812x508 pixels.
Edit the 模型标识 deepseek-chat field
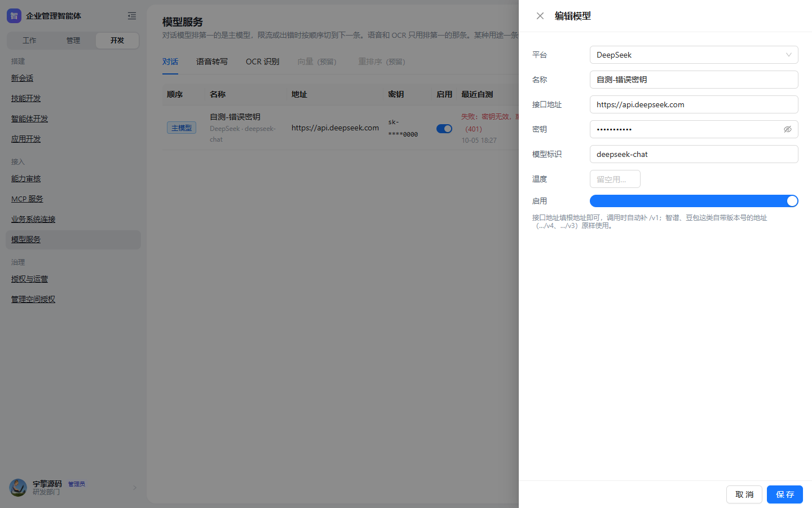pyautogui.click(x=694, y=154)
